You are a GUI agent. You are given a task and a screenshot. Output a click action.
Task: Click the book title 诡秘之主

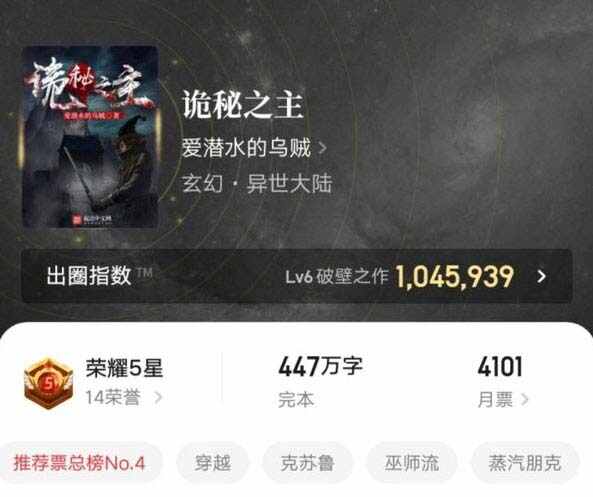[243, 105]
